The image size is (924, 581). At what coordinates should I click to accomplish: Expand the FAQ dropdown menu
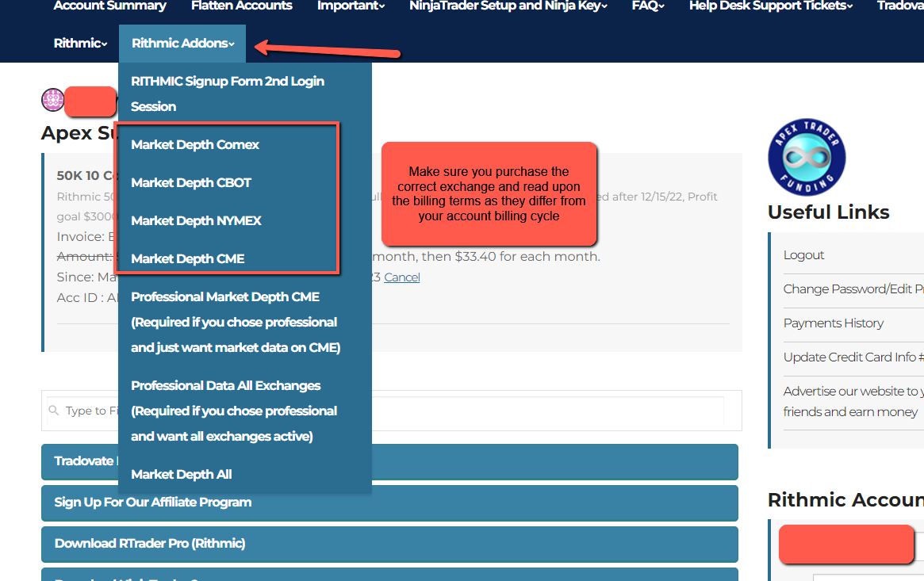pos(648,6)
